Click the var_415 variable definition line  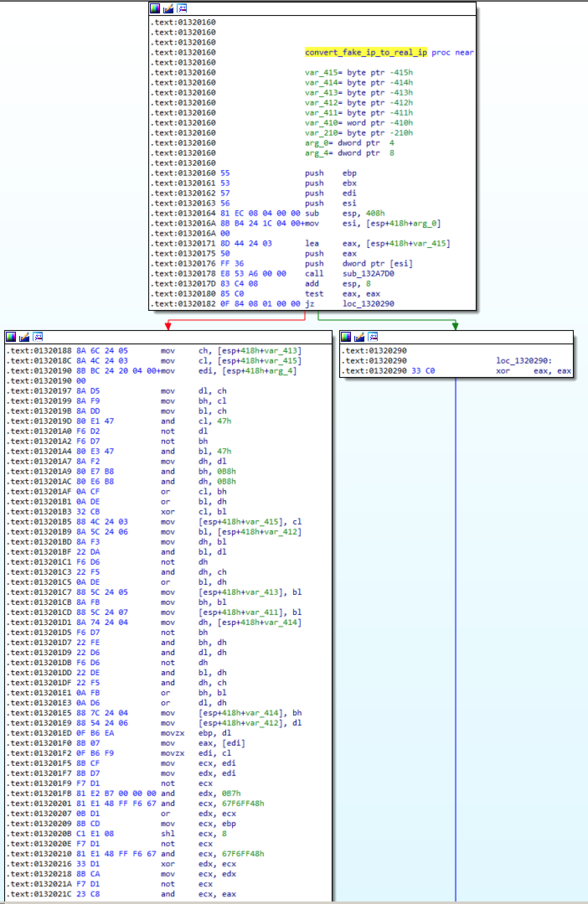[358, 72]
